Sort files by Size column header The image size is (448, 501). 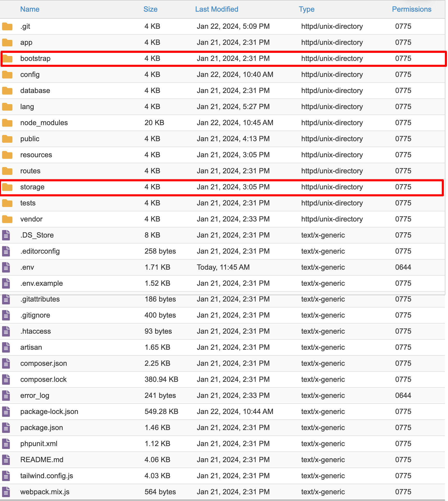click(150, 9)
